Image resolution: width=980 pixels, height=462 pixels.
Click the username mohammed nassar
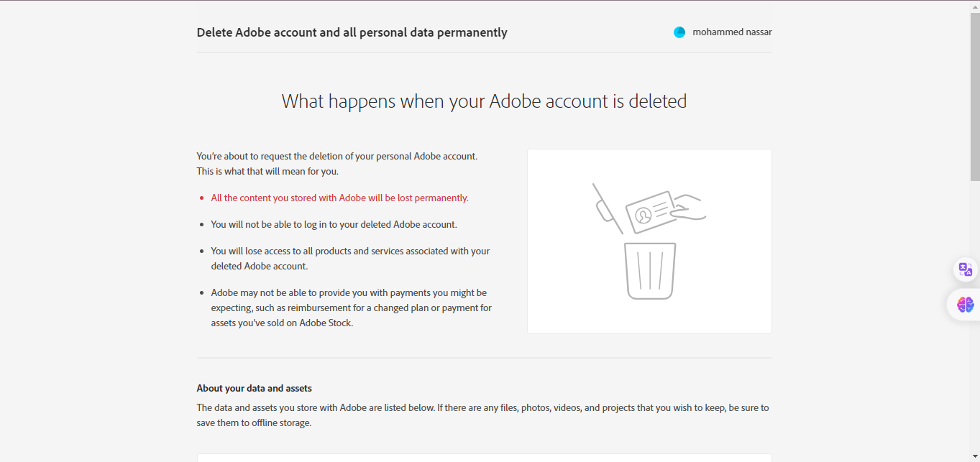click(732, 32)
